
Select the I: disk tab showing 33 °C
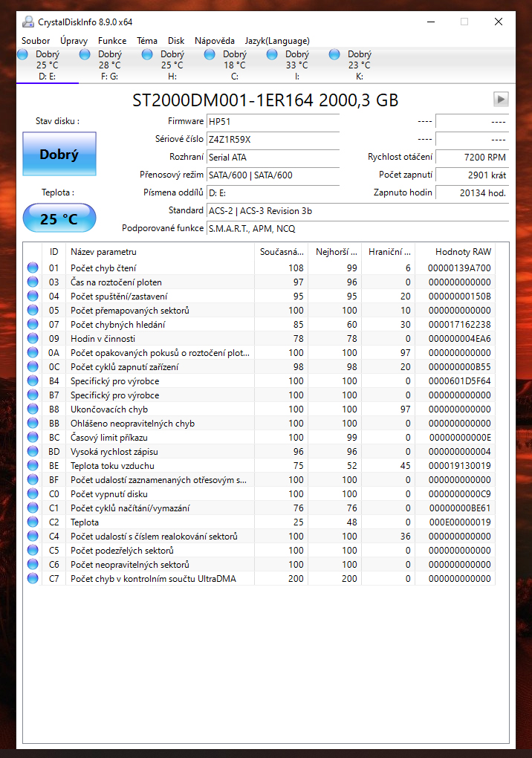297,65
